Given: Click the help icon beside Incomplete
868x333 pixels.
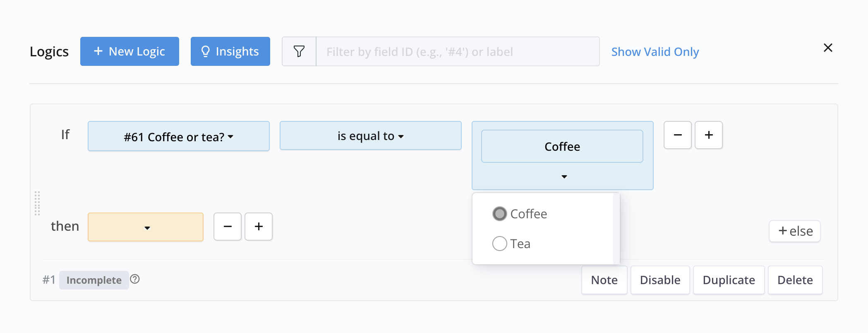Looking at the screenshot, I should [x=135, y=279].
